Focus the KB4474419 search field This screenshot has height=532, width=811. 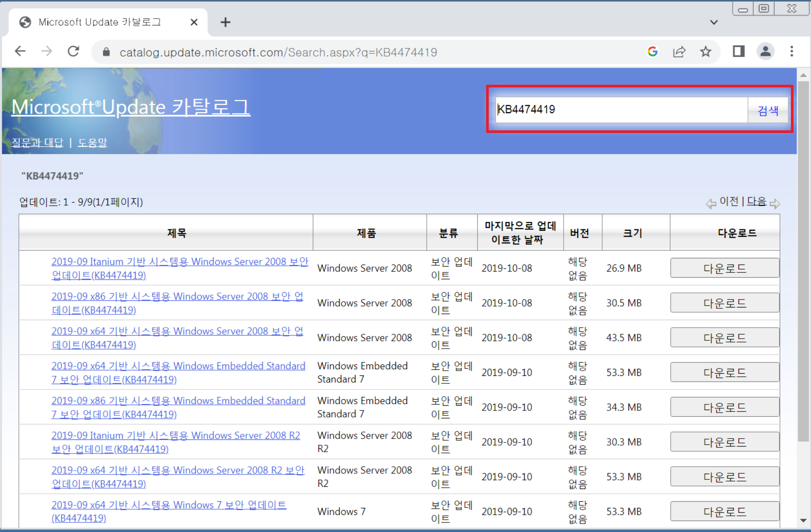622,110
